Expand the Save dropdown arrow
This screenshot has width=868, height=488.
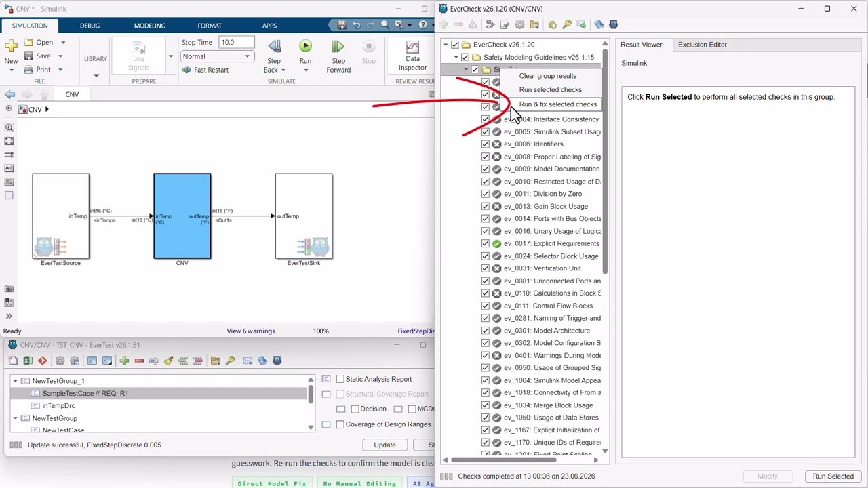tap(60, 56)
